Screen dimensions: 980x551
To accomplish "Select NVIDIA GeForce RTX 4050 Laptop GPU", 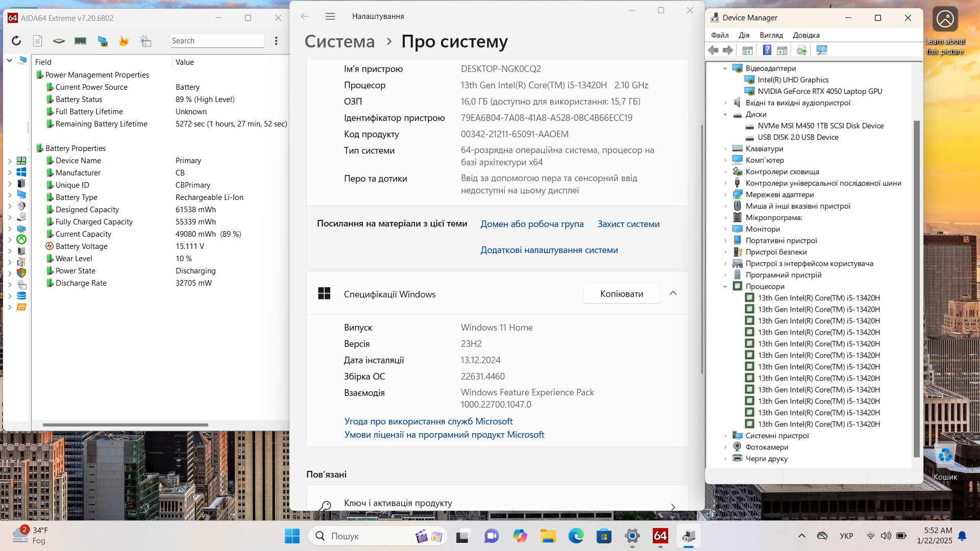I will click(x=820, y=91).
